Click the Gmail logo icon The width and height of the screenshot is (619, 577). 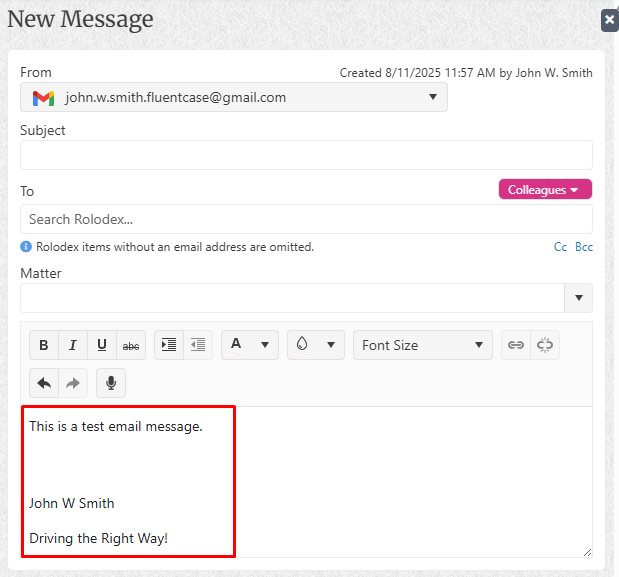(x=43, y=98)
